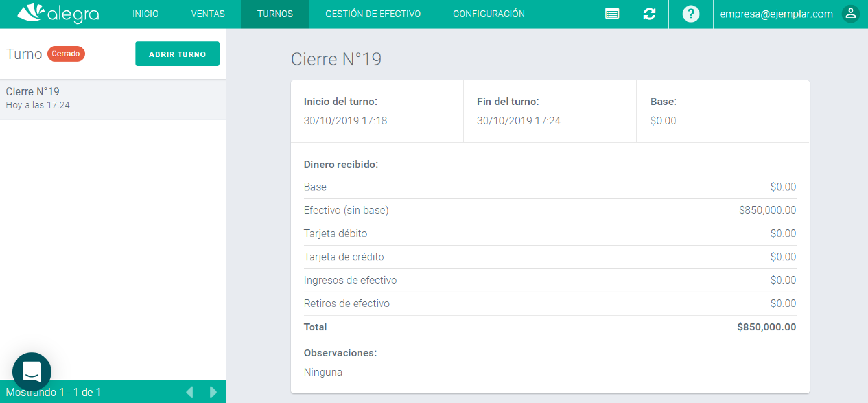The width and height of the screenshot is (868, 403).
Task: Go to next page arrow
Action: 213,392
